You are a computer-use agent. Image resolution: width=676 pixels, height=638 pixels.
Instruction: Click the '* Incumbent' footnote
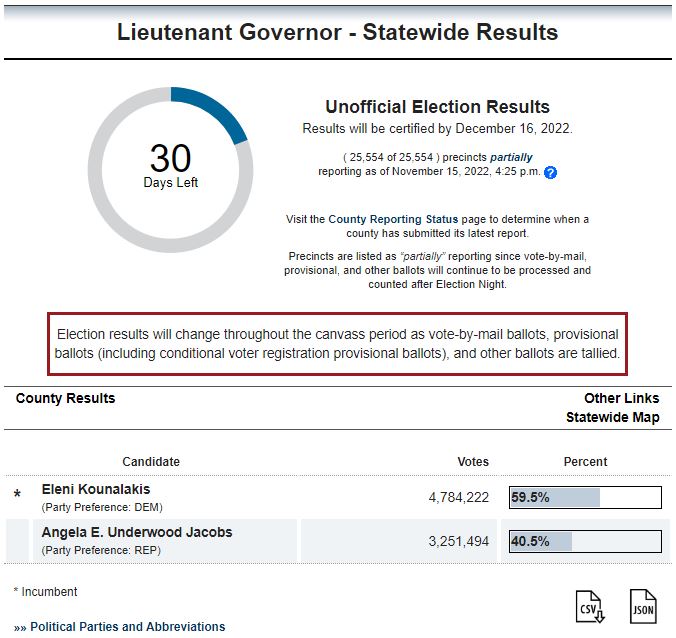point(45,592)
